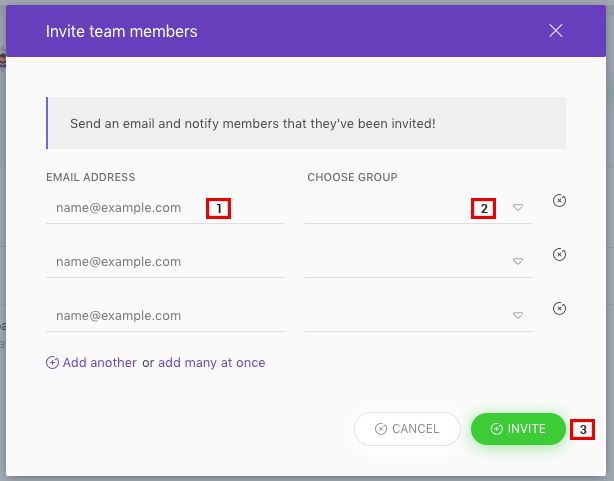Expand the third row group dropdown arrow

518,315
